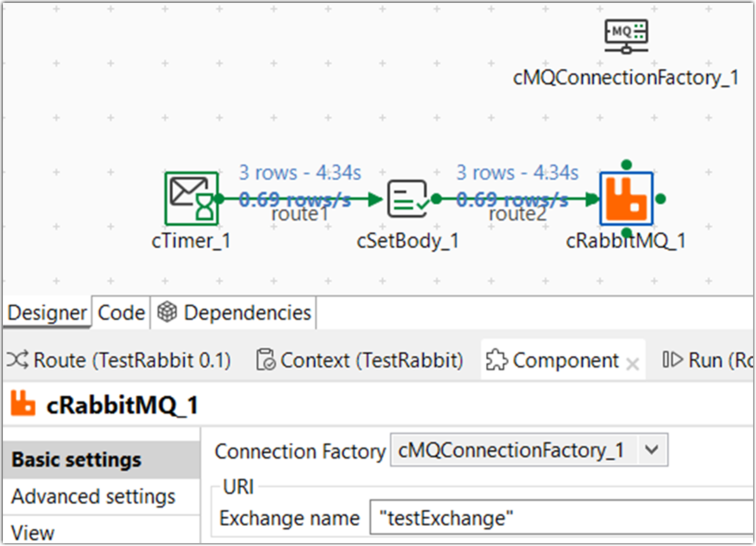Image resolution: width=756 pixels, height=546 pixels.
Task: Click the Dependencies cube icon
Action: 167,313
